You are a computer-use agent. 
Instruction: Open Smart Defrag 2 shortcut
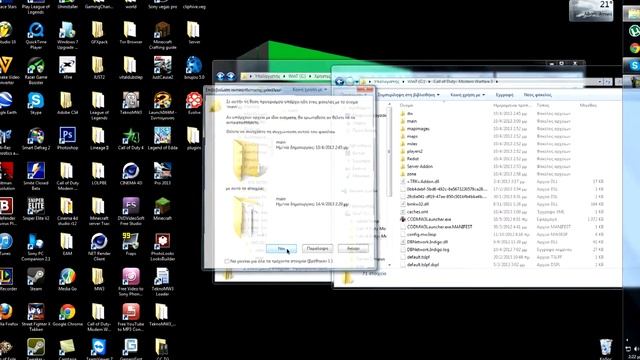coord(36,138)
